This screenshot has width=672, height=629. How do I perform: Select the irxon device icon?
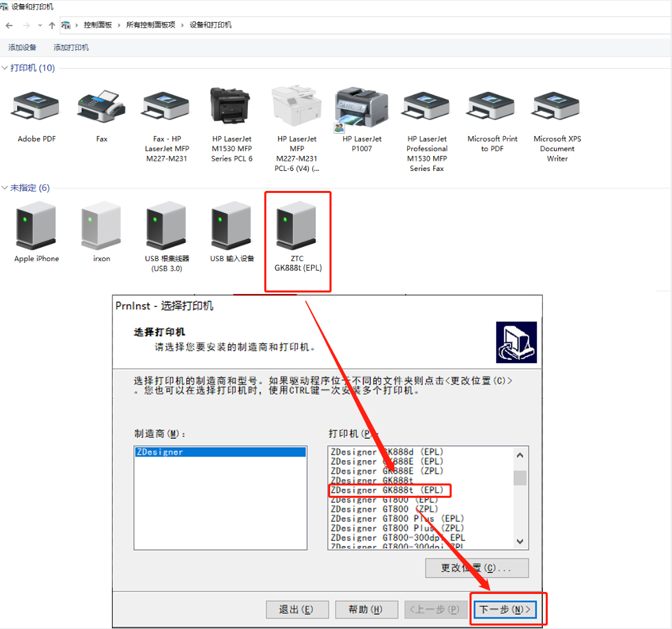(x=102, y=226)
